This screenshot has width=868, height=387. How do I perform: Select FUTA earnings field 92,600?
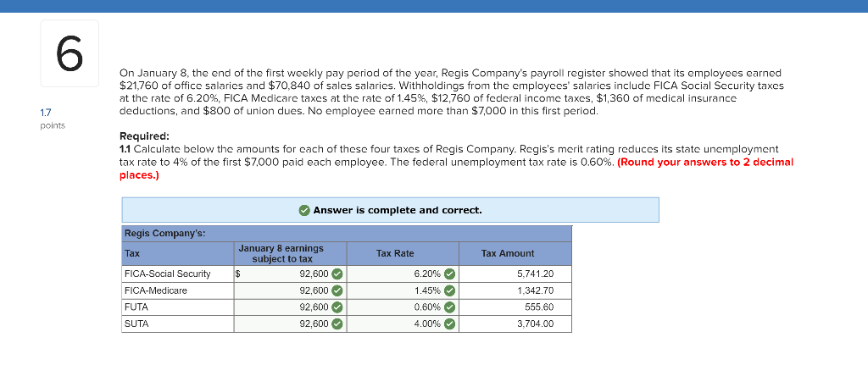click(290, 307)
